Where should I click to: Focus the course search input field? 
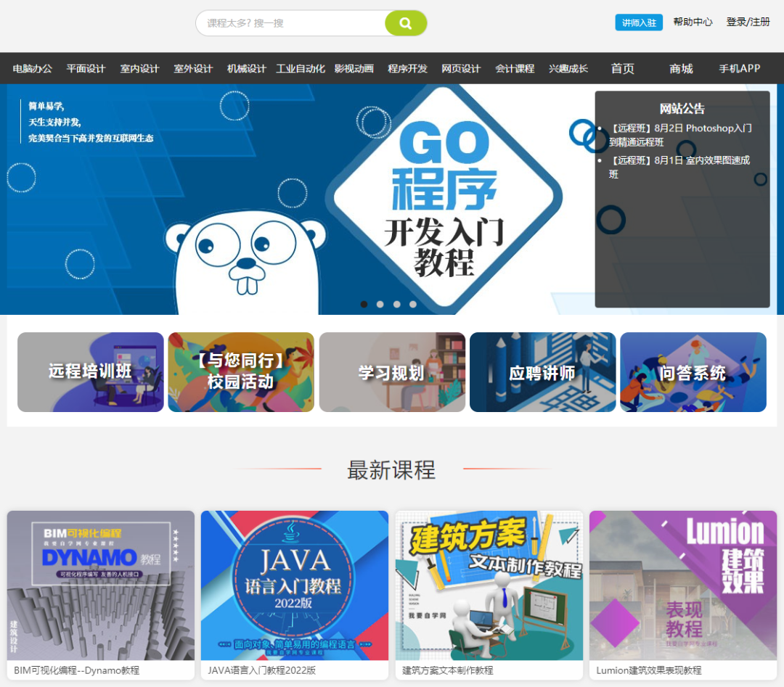coord(290,23)
